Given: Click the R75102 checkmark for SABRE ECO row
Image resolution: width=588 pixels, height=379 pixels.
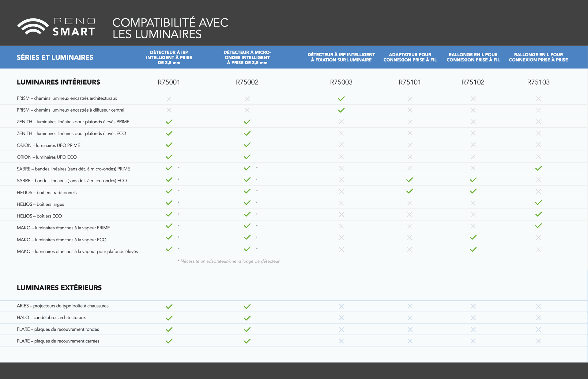Looking at the screenshot, I should click(473, 180).
